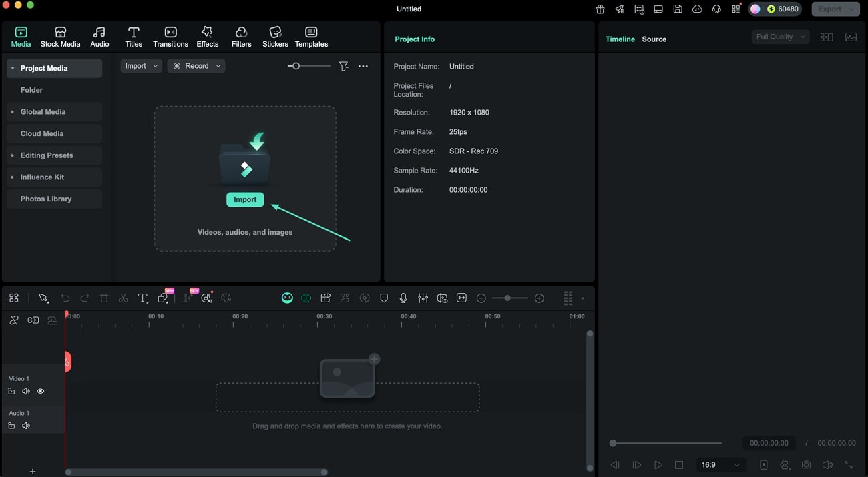Go to the Transitions tab
This screenshot has height=477, width=868.
[x=170, y=37]
